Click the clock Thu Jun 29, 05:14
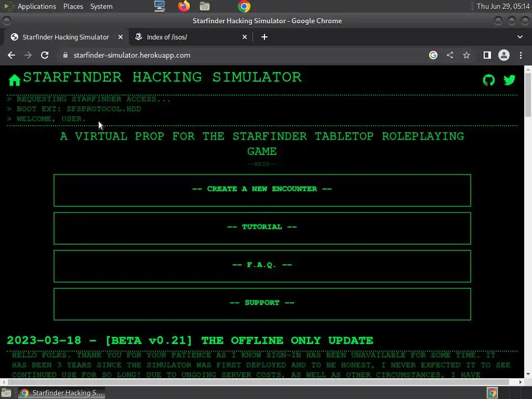This screenshot has width=532, height=399. tap(503, 6)
